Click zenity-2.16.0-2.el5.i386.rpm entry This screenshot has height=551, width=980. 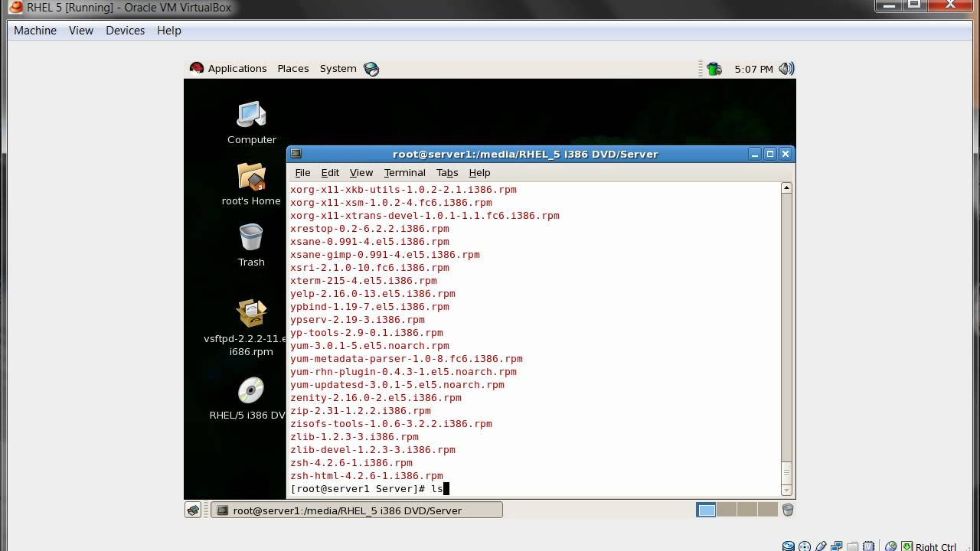click(376, 397)
